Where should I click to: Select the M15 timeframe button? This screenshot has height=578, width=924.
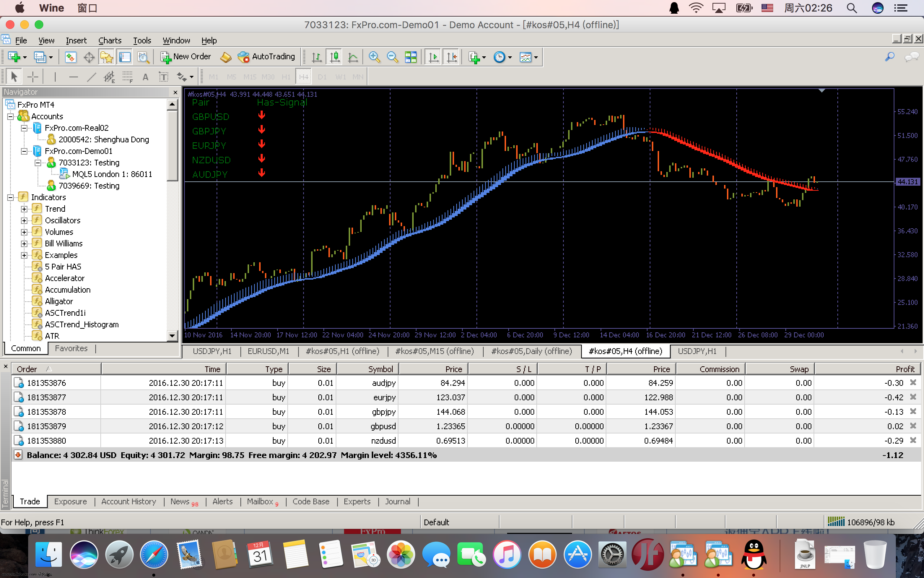coord(250,77)
